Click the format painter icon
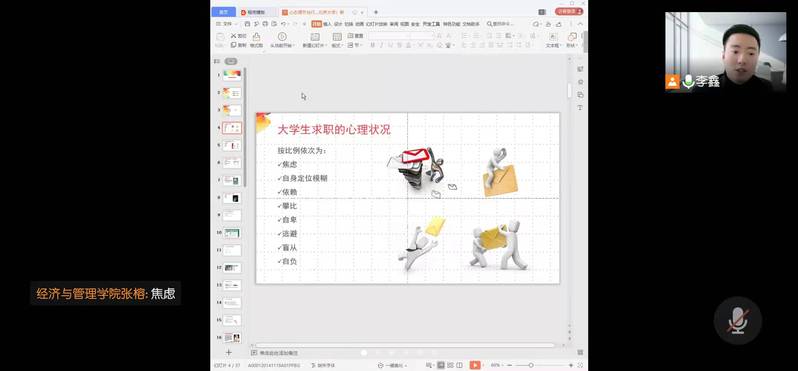The image size is (798, 371). coord(256,39)
